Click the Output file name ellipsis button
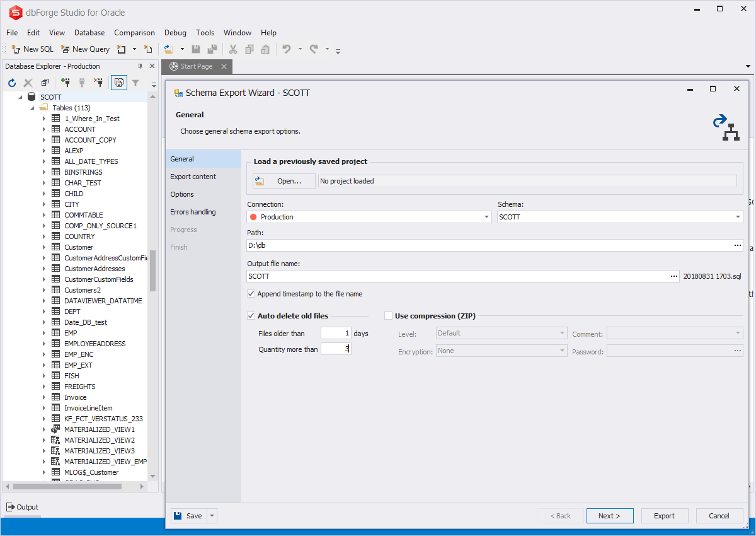This screenshot has height=536, width=756. [674, 276]
